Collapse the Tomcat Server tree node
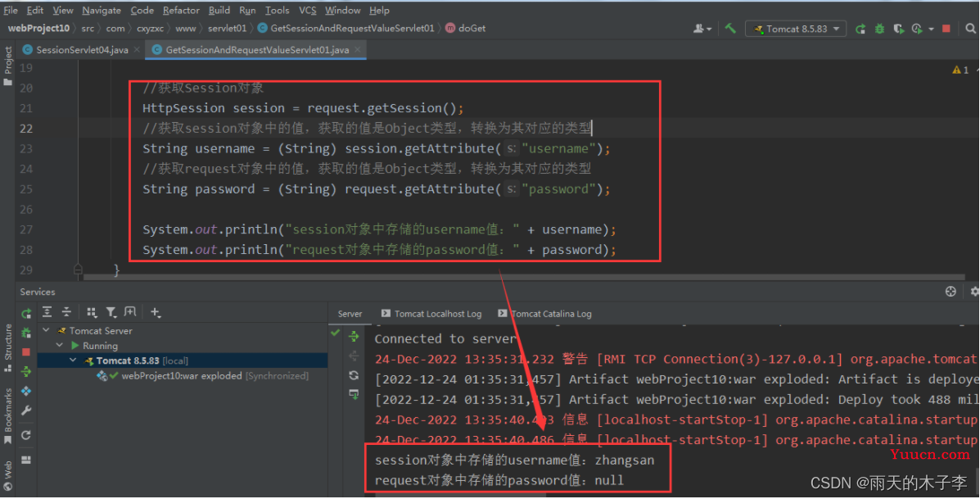 (x=46, y=330)
